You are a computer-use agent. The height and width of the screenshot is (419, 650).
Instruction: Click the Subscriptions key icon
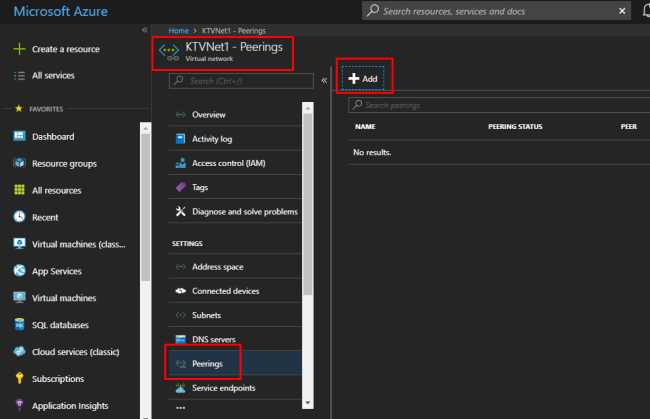point(19,379)
